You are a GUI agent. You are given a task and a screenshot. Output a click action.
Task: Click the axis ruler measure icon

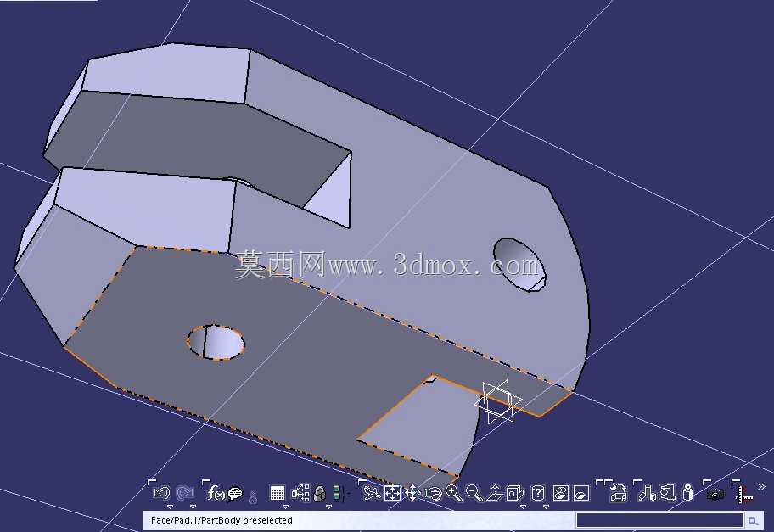click(744, 494)
